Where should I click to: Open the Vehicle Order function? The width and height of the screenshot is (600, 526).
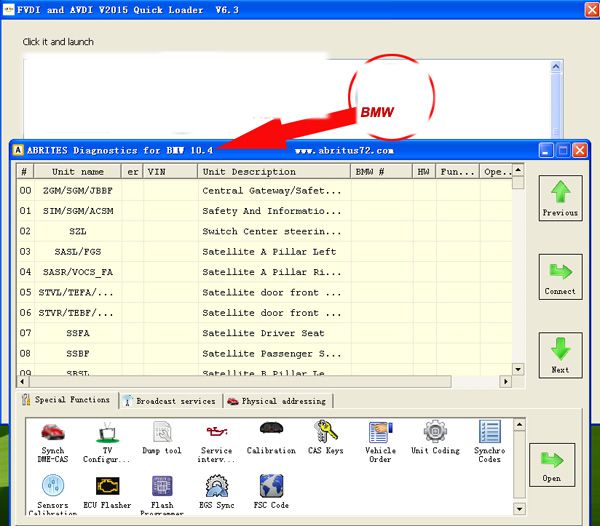[x=380, y=443]
